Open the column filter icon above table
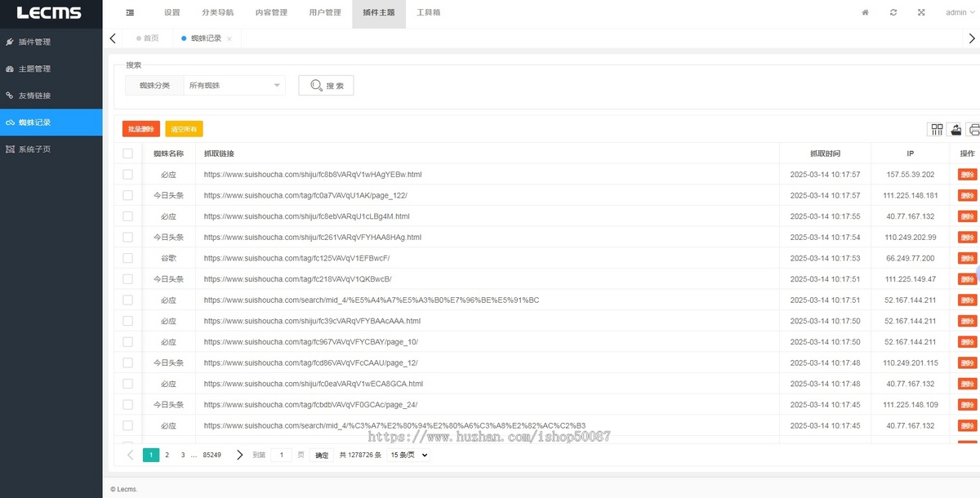 (936, 129)
